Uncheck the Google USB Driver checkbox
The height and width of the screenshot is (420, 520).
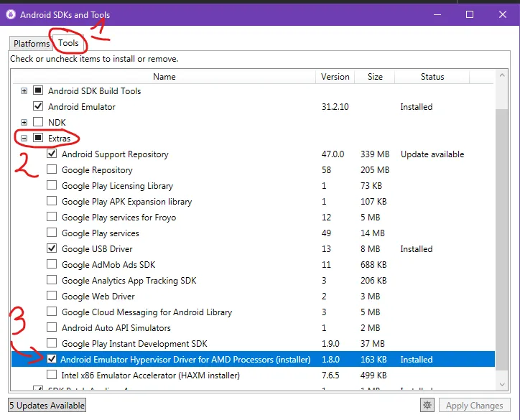(52, 248)
